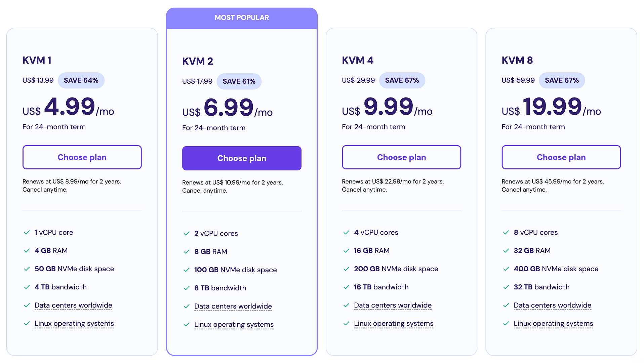Click the crossed-out US$ 59.99 price
Viewport: 644px width, 363px height.
(518, 80)
